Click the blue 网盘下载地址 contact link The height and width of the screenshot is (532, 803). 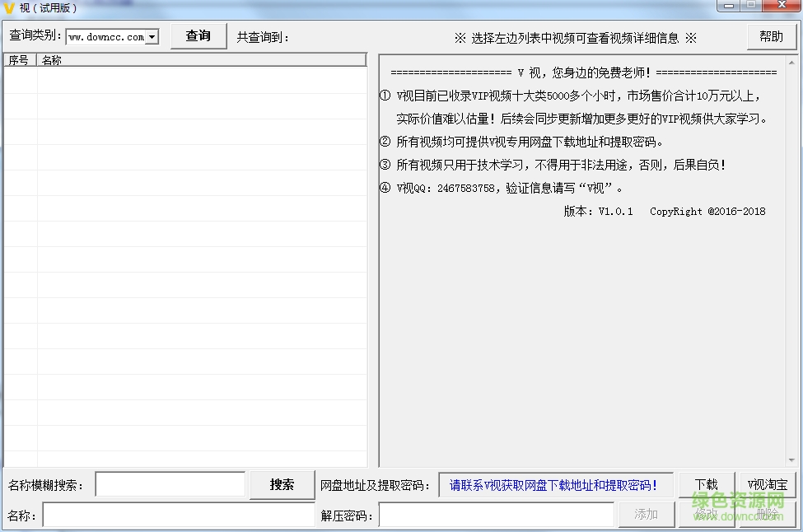tap(555, 484)
